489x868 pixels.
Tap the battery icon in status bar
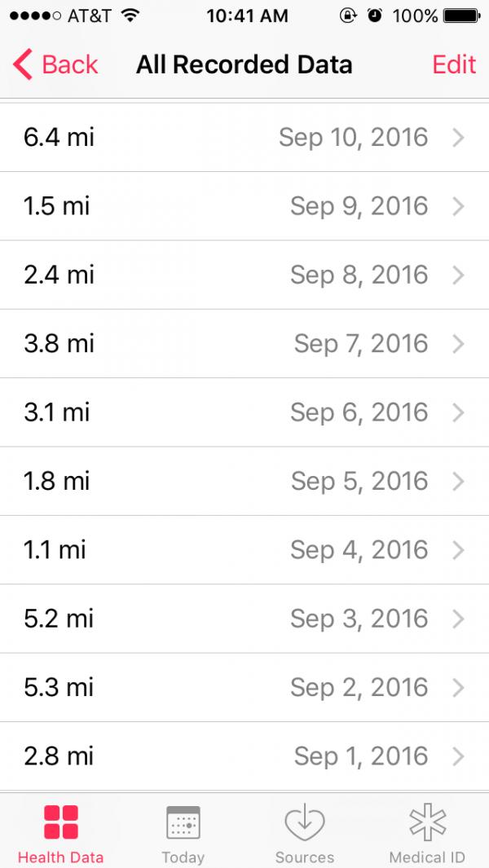[x=462, y=15]
